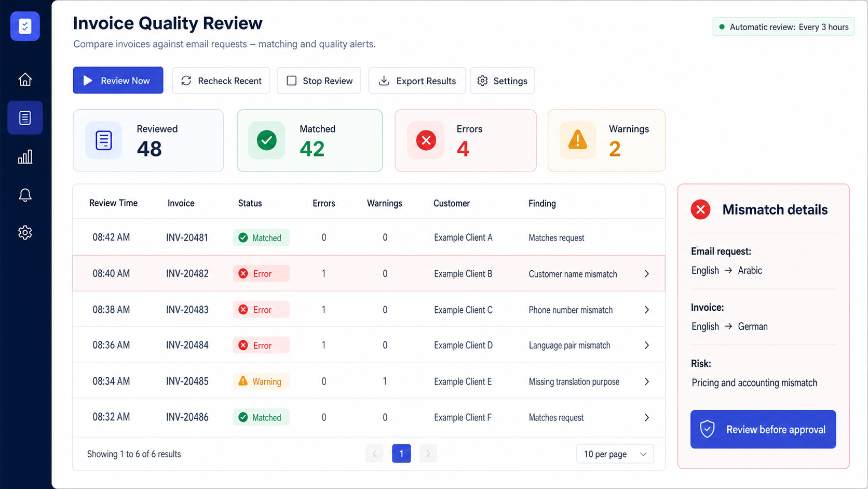Click the Status column header
Viewport: 868px width, 489px height.
[x=250, y=203]
